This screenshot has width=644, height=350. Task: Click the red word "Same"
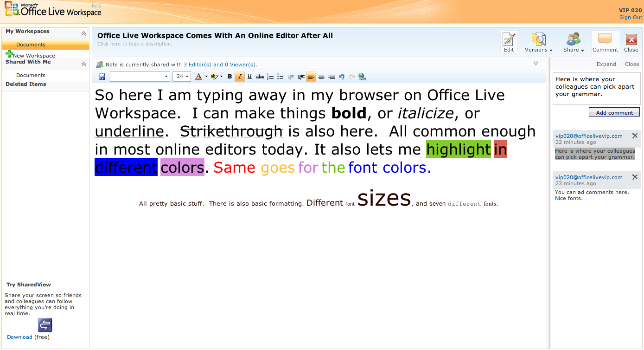click(235, 167)
